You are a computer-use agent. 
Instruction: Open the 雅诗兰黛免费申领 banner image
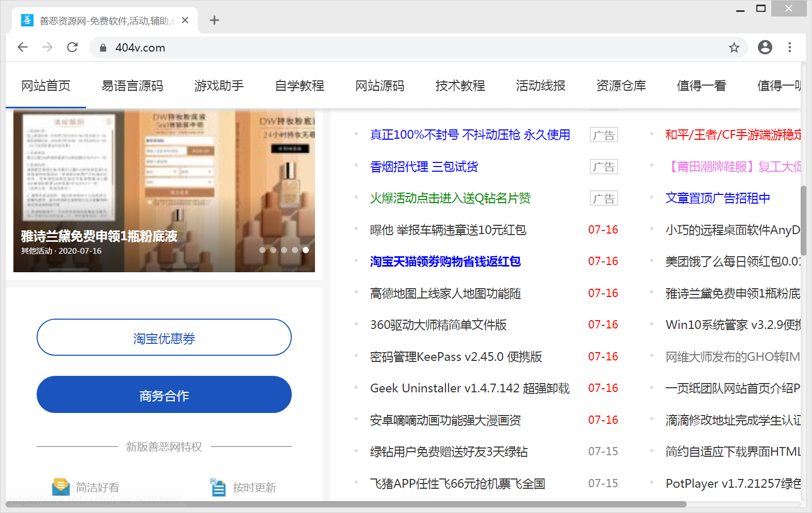tap(164, 191)
